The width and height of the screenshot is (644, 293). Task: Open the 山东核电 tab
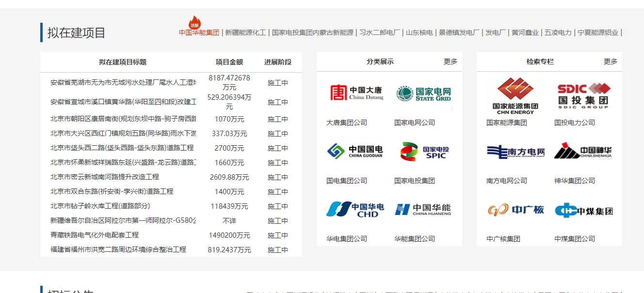(419, 32)
